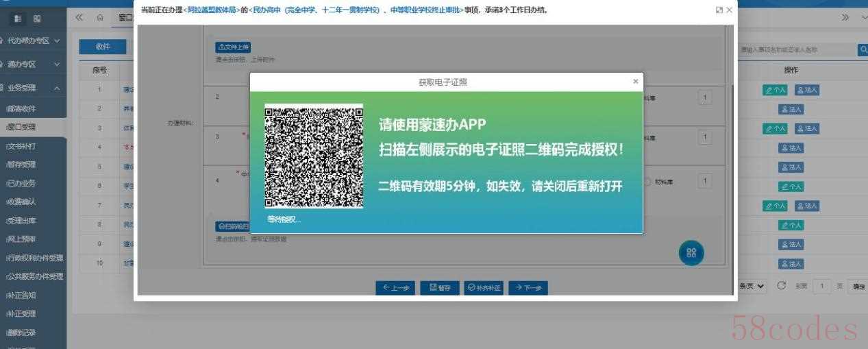Click 个人 button in table row 1

tap(776, 90)
